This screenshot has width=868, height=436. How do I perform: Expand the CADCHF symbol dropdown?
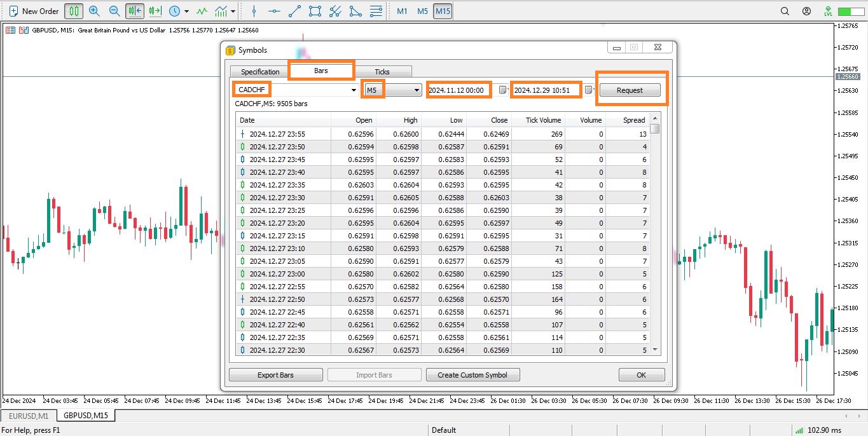tap(354, 90)
